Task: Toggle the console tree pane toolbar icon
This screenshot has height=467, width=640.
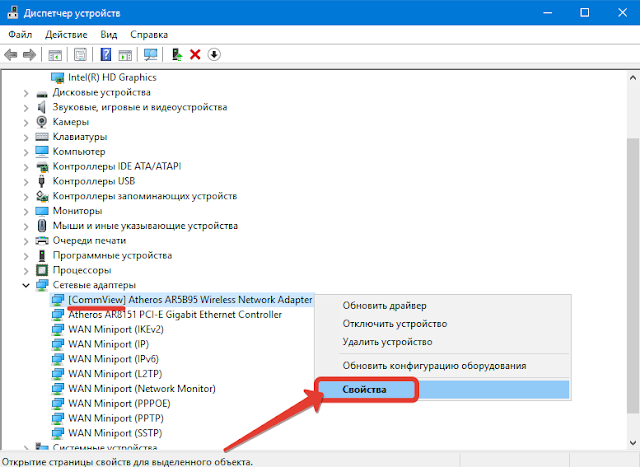Action: (55, 55)
